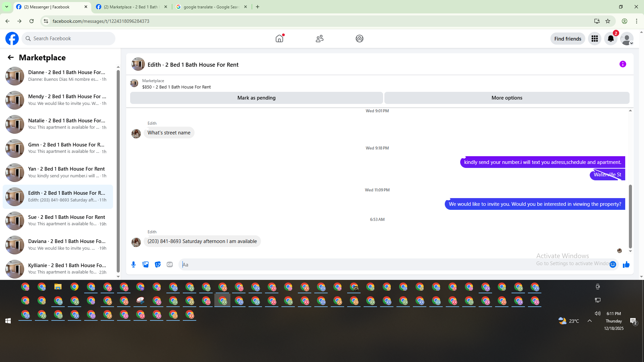Open Sue's conversation

tap(58, 221)
